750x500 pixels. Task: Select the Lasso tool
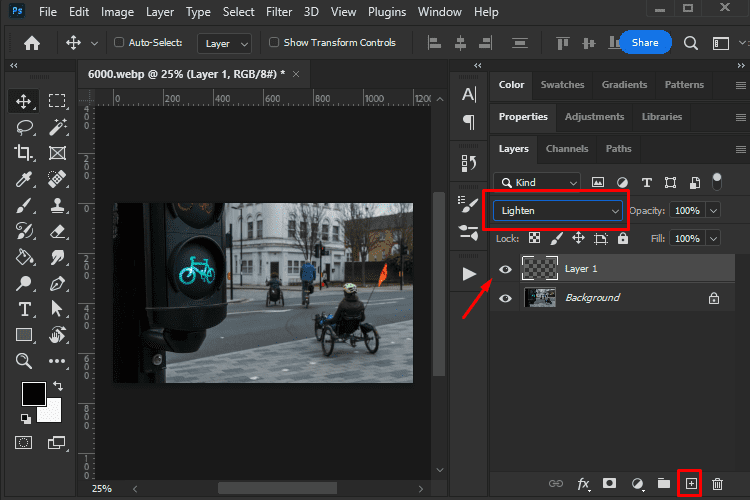coord(24,127)
